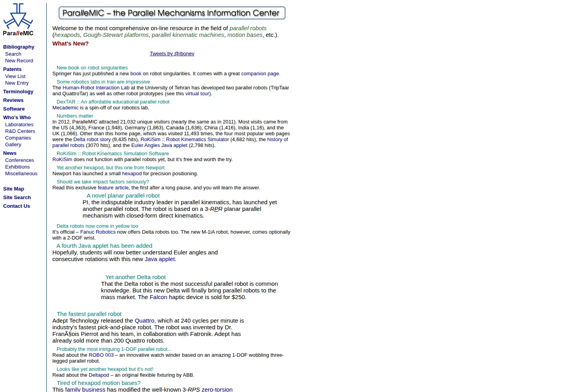565x392 pixels.
Task: Open the Contact Us page
Action: (16, 206)
